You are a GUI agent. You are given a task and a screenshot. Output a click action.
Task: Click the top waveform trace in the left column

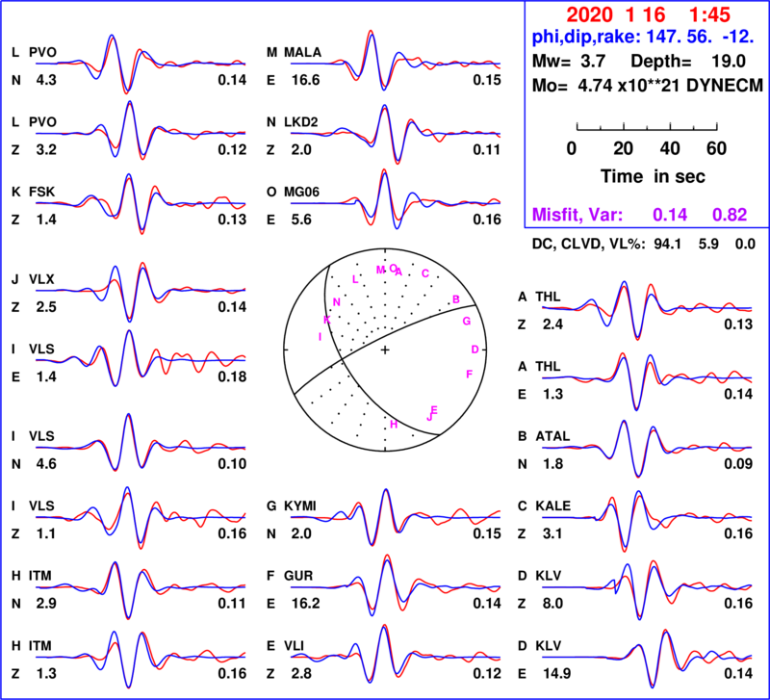140,64
